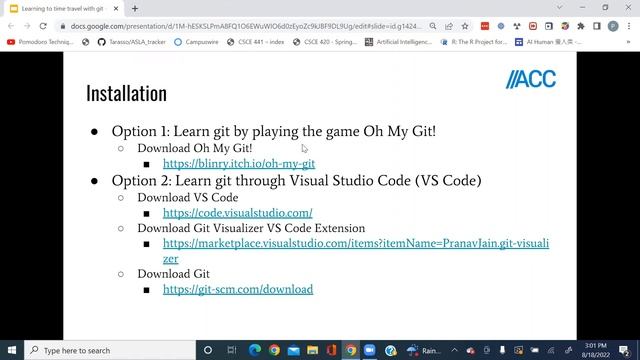Open the microphone tray icon
Viewport: 640px width, 360px height.
coord(502,350)
